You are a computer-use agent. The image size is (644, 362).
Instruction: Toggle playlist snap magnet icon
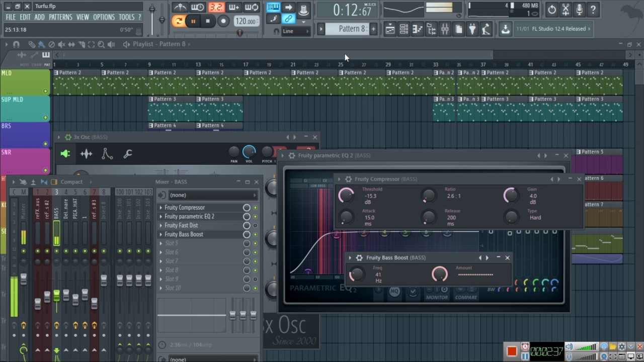pos(16,44)
